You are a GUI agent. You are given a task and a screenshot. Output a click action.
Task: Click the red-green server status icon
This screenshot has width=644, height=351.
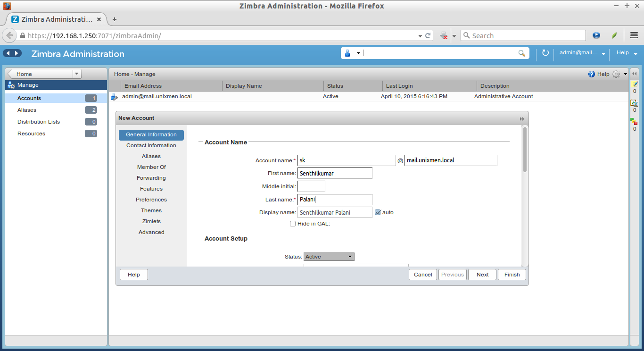click(635, 121)
